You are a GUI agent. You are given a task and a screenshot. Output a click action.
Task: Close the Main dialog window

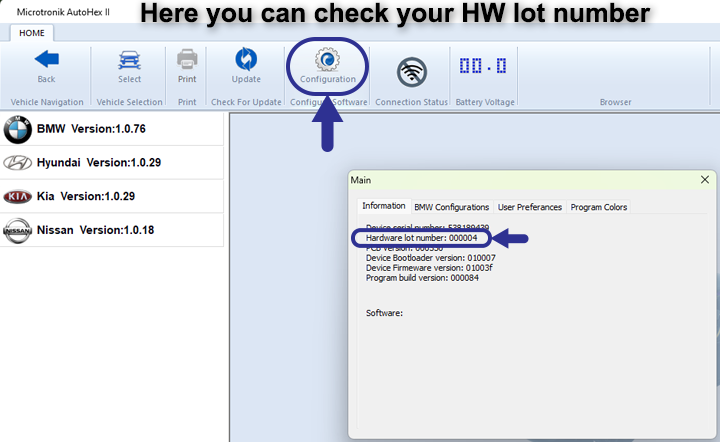(x=705, y=180)
